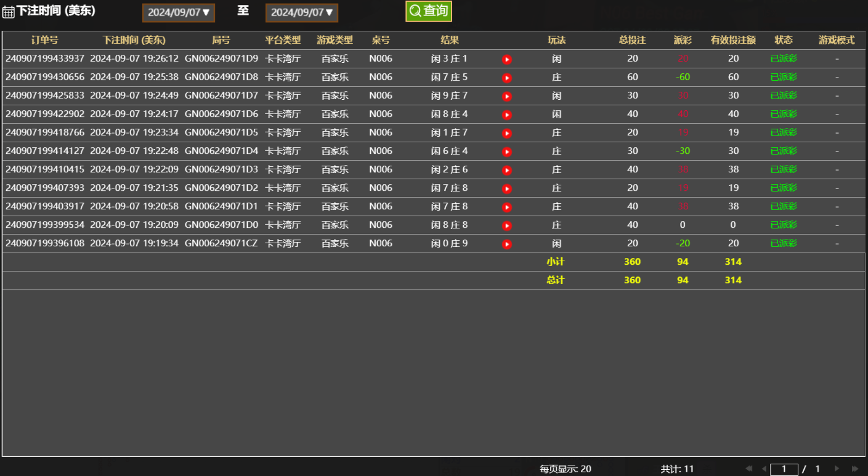The image size is (868, 476).
Task: Jump to the last page arrow
Action: click(854, 469)
